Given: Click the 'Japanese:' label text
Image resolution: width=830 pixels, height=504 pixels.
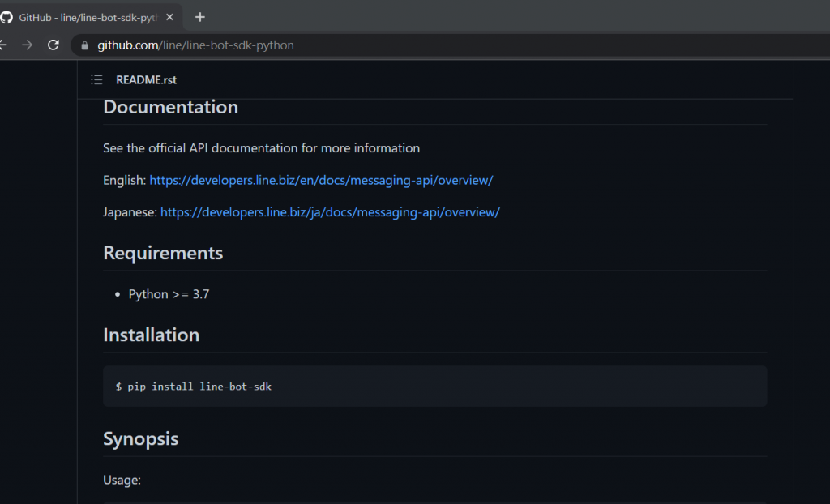Looking at the screenshot, I should (x=130, y=212).
